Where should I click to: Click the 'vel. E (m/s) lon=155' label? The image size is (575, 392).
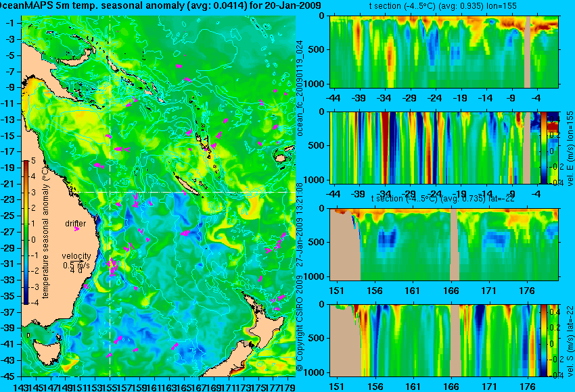point(570,149)
